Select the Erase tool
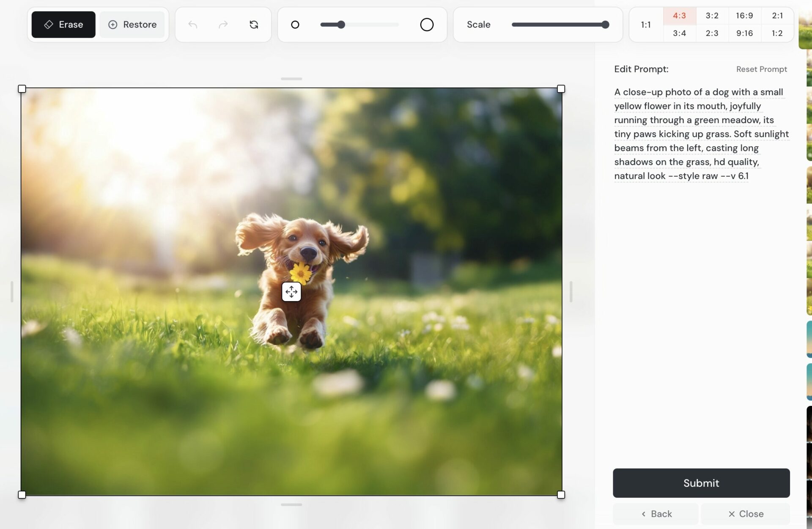812x529 pixels. tap(63, 24)
